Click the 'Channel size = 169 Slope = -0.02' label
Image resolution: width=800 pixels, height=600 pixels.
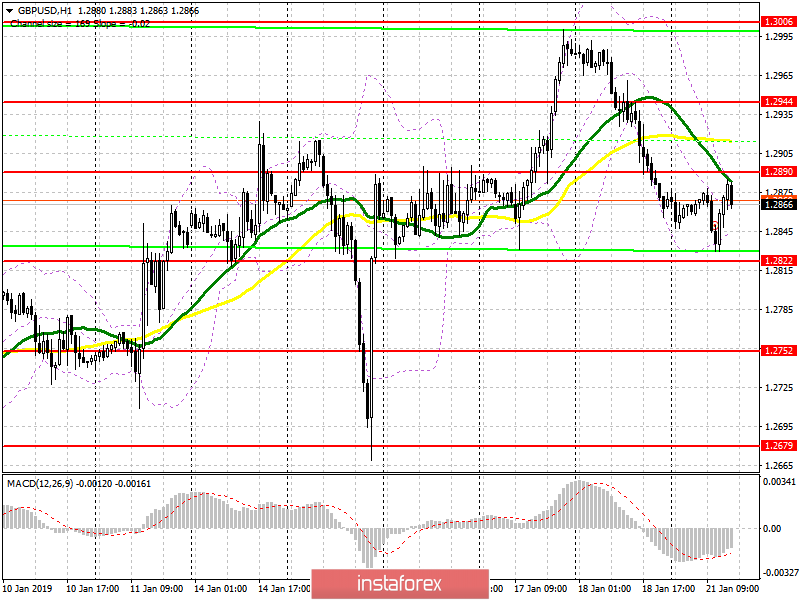(80, 23)
